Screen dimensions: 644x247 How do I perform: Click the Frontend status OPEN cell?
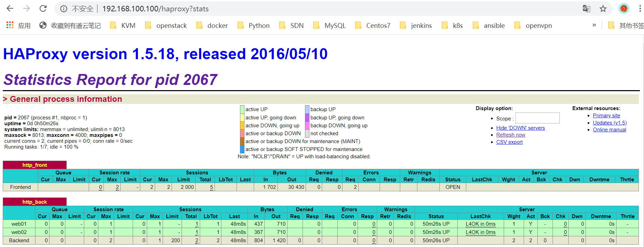453,187
